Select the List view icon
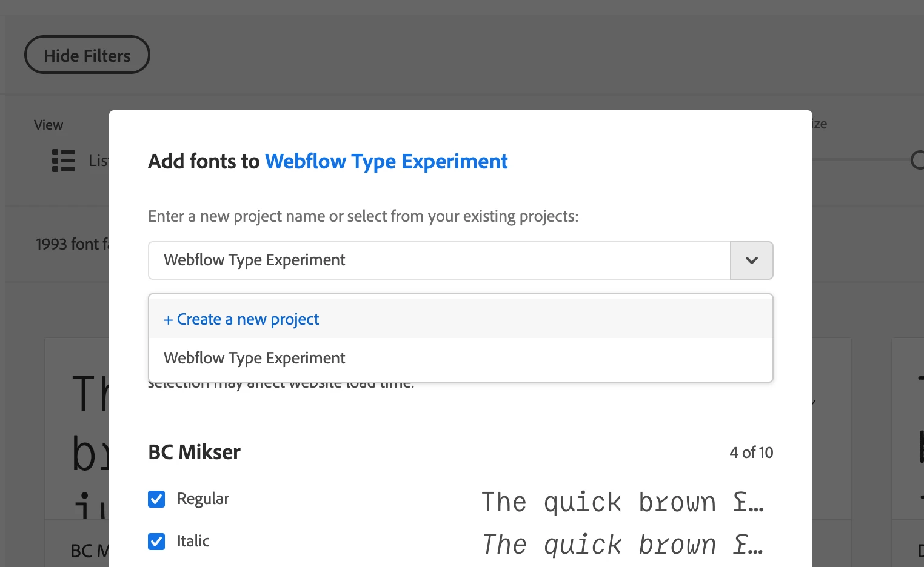This screenshot has height=567, width=924. tap(64, 161)
